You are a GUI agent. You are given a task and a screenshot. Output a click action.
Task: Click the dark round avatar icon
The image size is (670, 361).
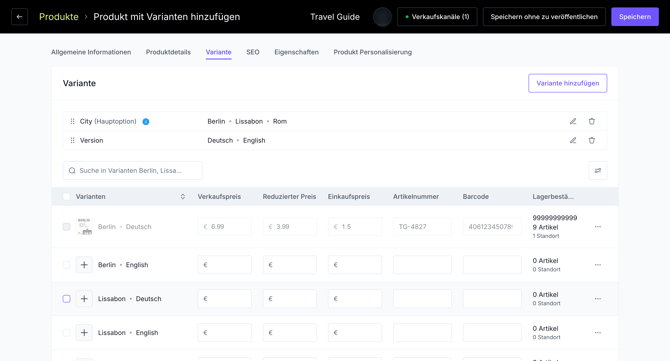tap(382, 17)
